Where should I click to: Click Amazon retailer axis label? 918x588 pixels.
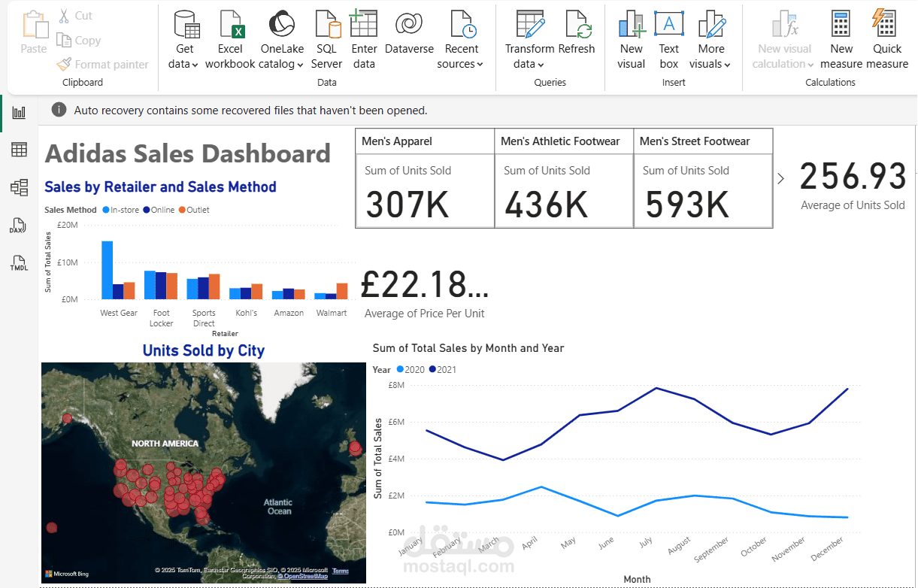[x=289, y=313]
